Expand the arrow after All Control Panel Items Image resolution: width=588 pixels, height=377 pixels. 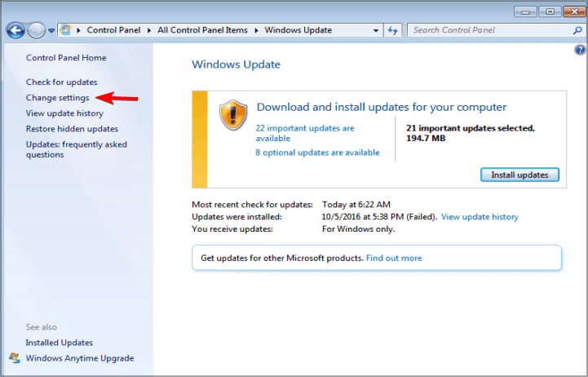256,30
